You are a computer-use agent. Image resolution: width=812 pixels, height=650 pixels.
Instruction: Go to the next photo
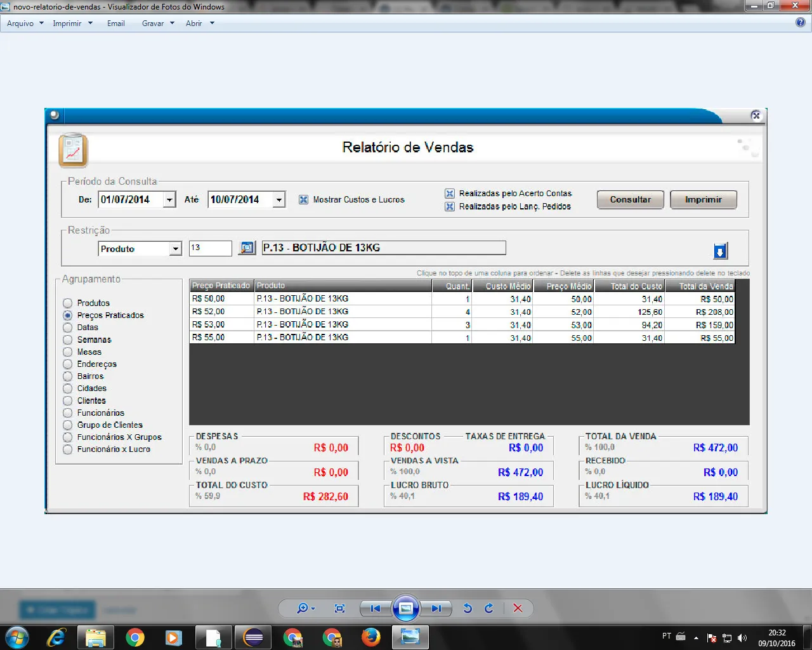point(436,608)
